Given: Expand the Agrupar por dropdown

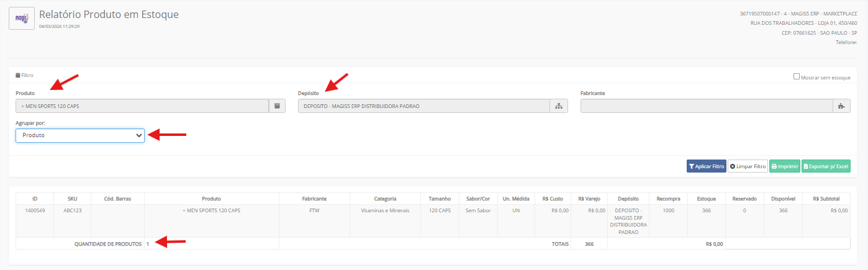Looking at the screenshot, I should [80, 135].
